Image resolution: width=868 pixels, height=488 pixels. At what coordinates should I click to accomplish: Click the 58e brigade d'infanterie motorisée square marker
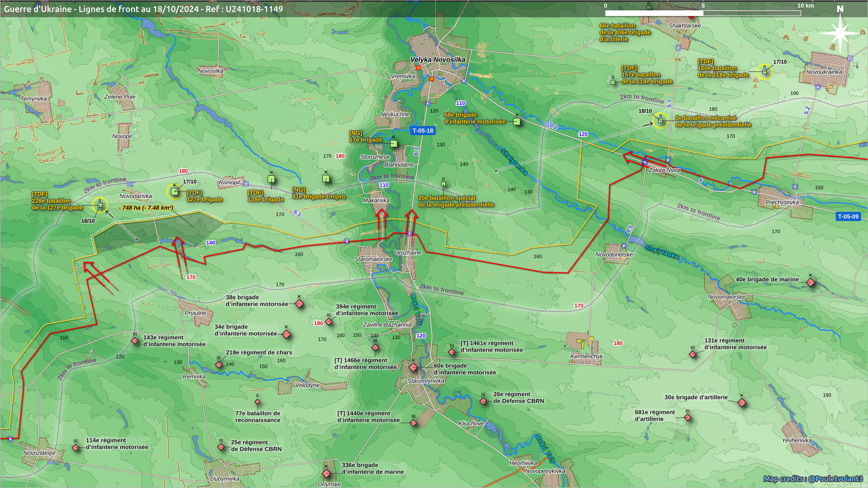click(x=517, y=122)
